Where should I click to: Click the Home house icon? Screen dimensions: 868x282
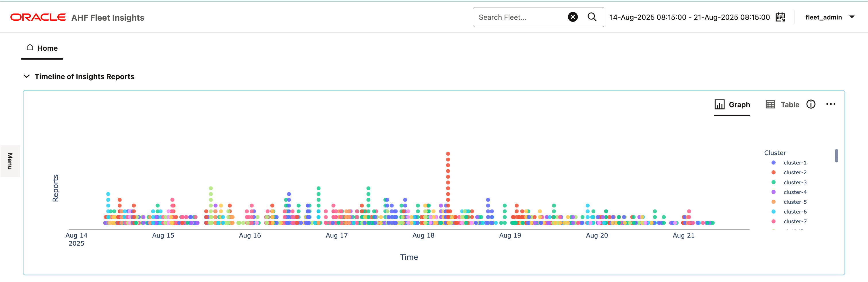click(30, 48)
